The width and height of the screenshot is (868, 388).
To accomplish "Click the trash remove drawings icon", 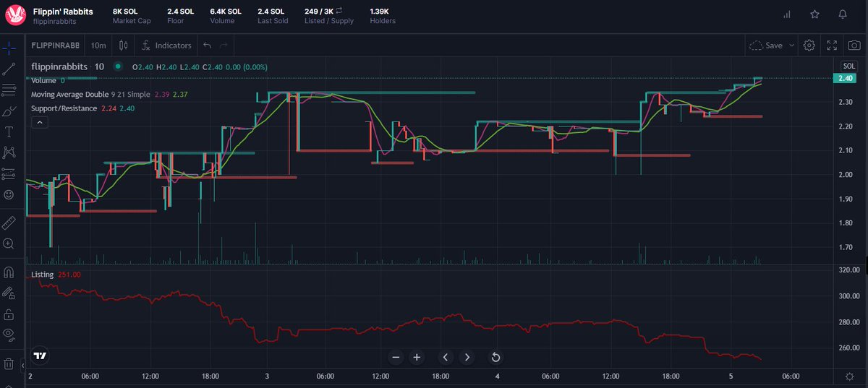I will tap(9, 363).
